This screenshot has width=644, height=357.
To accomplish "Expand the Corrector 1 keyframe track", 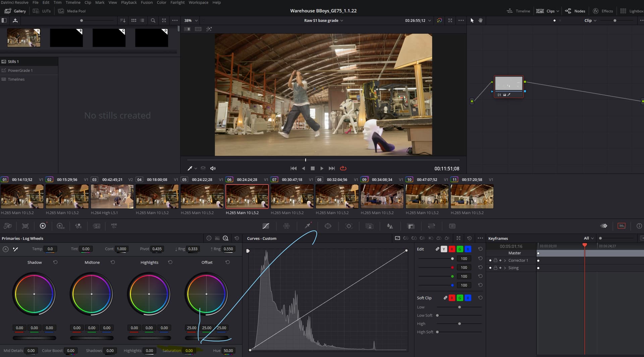I will (x=505, y=260).
